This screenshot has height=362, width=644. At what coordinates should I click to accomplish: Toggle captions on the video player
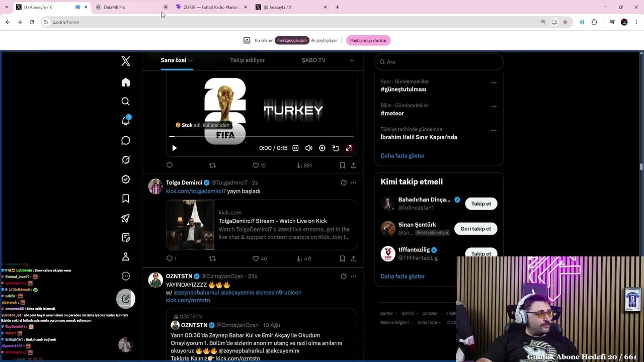pos(295,148)
